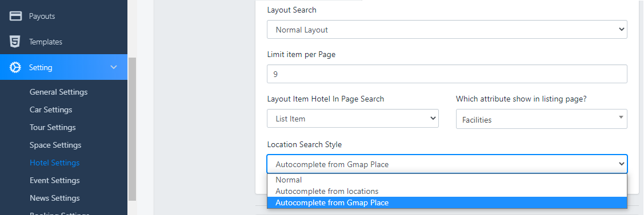
Task: Click the Payouts credit card icon
Action: tap(15, 16)
